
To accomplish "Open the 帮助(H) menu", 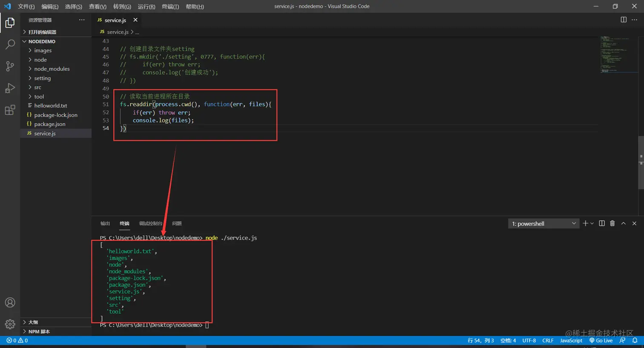I will 195,6.
